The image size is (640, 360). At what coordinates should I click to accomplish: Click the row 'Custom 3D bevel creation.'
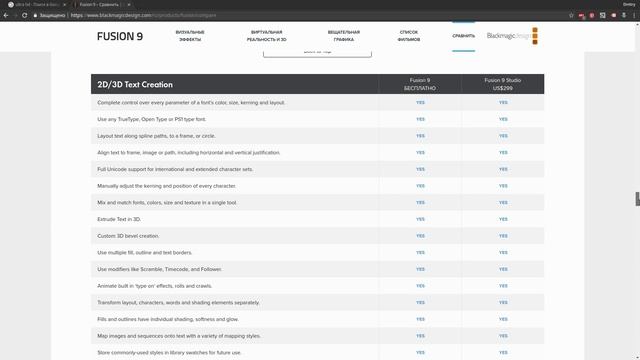[x=317, y=236]
